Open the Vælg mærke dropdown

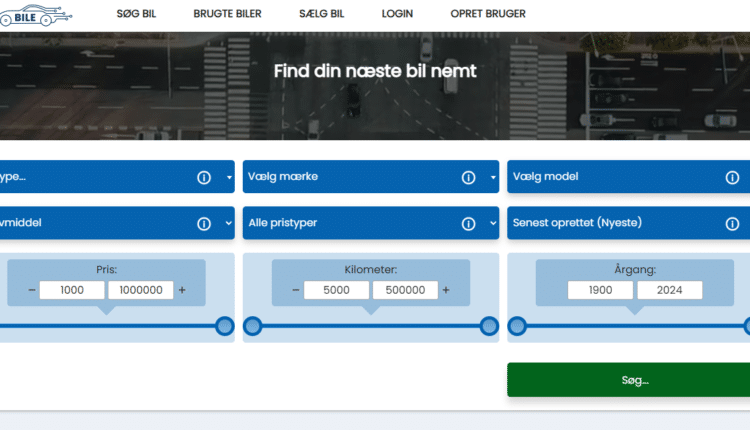pos(350,177)
